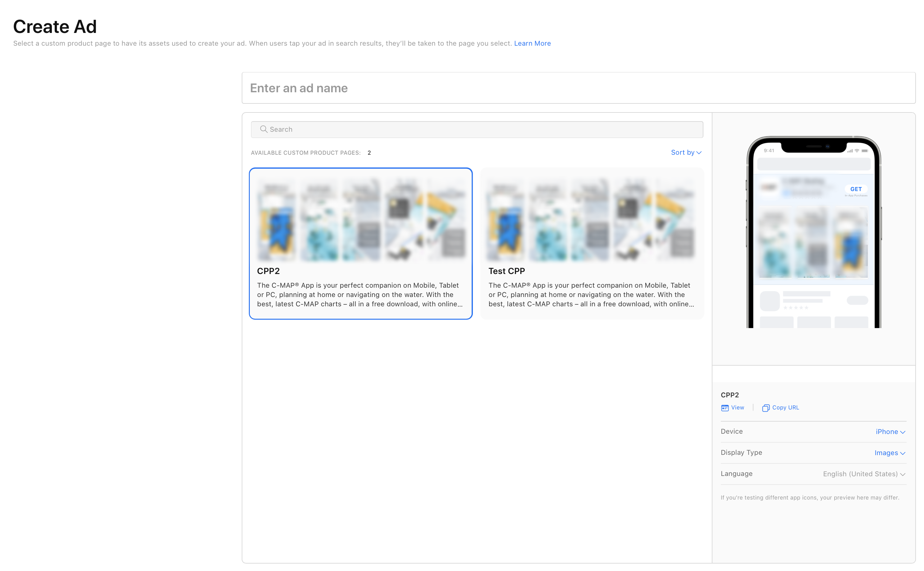The image size is (924, 571).
Task: Click the CPP2 card title text
Action: (268, 271)
